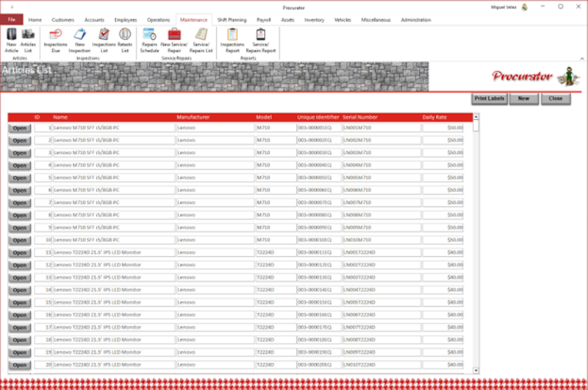Open the Repairs Schedule icon
This screenshot has height=390, width=588.
tap(149, 38)
